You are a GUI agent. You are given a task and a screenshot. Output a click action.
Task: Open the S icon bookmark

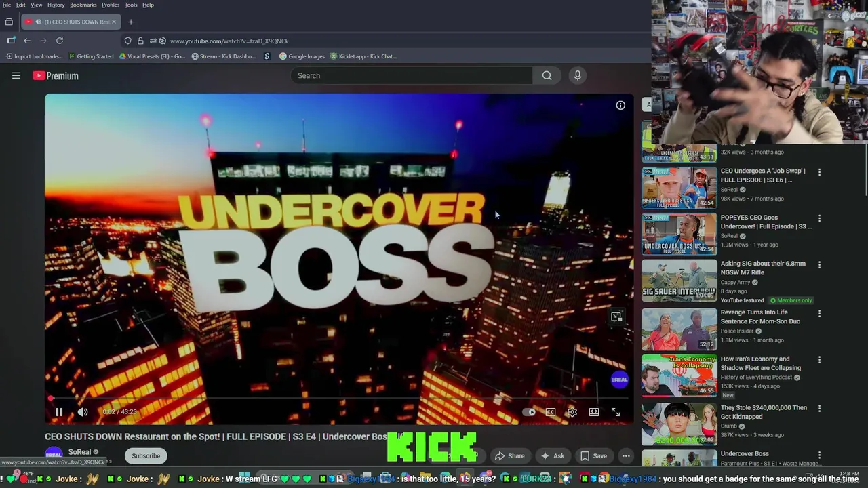pos(267,56)
